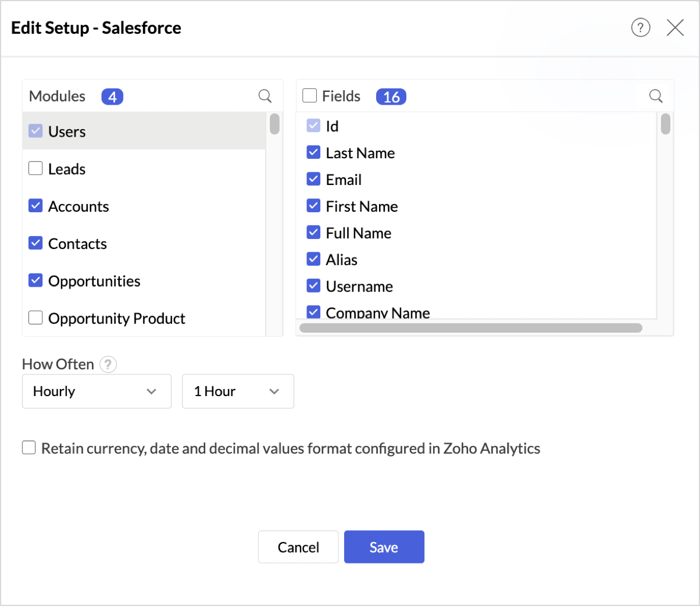This screenshot has height=606, width=700.
Task: Click the Modules list vertical scrollbar
Action: click(x=274, y=124)
